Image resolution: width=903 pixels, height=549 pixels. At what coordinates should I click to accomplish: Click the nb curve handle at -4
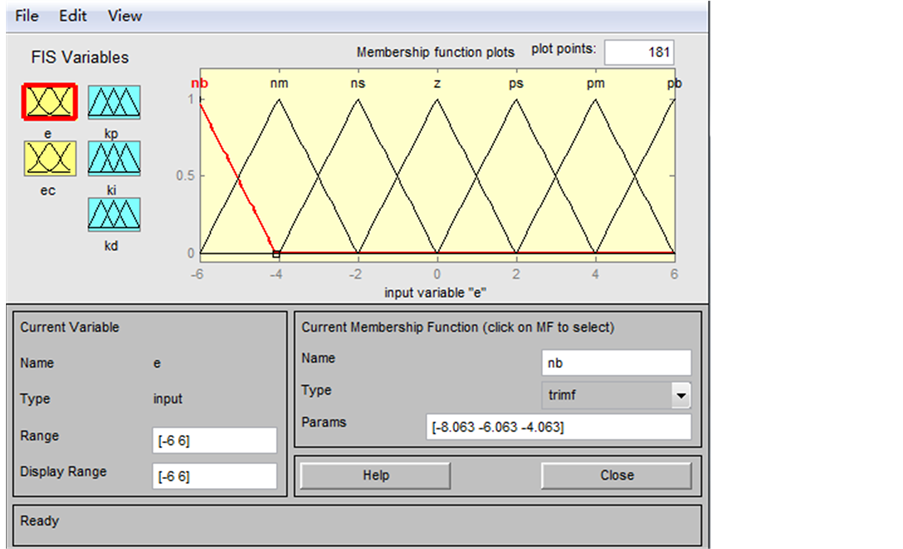277,254
